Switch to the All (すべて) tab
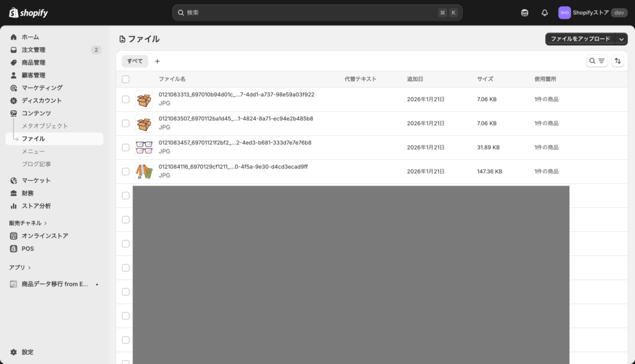Viewport: 635px width, 364px height. point(135,61)
